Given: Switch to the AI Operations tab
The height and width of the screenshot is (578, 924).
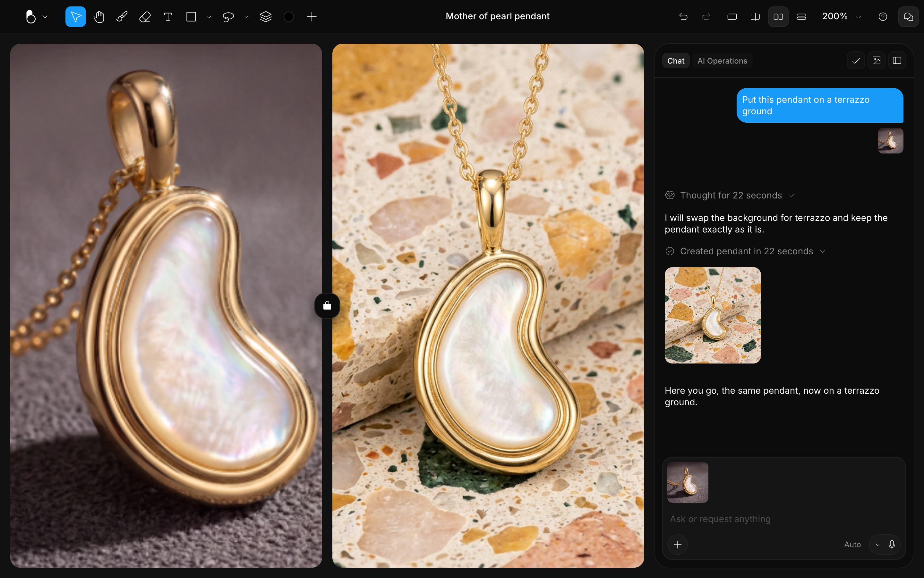Looking at the screenshot, I should point(722,61).
